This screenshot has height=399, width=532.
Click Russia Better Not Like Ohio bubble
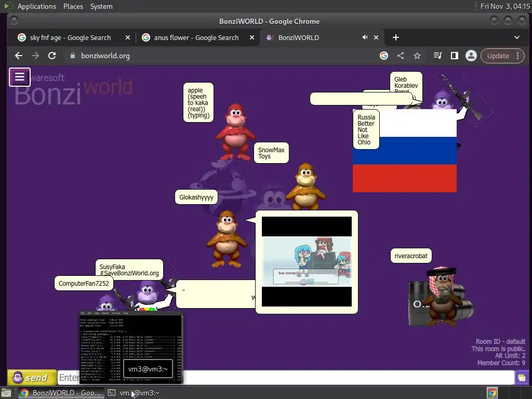pyautogui.click(x=366, y=129)
